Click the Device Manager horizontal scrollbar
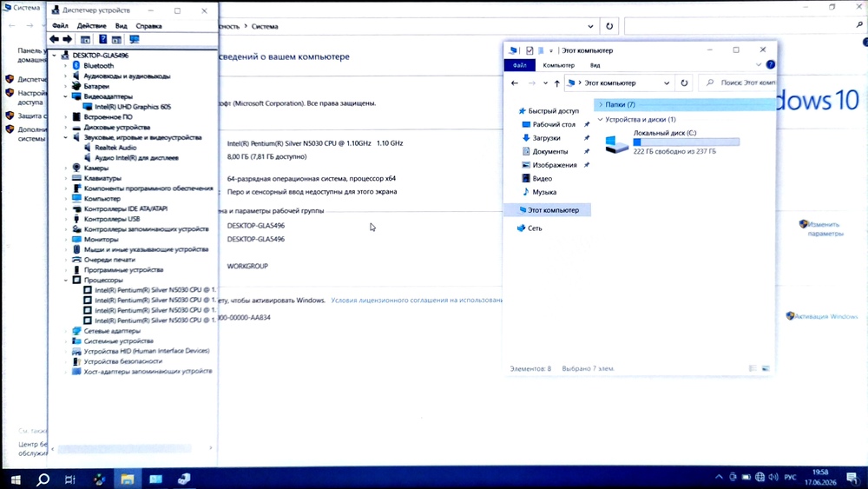Viewport: 868px width, 489px height. 124,448
